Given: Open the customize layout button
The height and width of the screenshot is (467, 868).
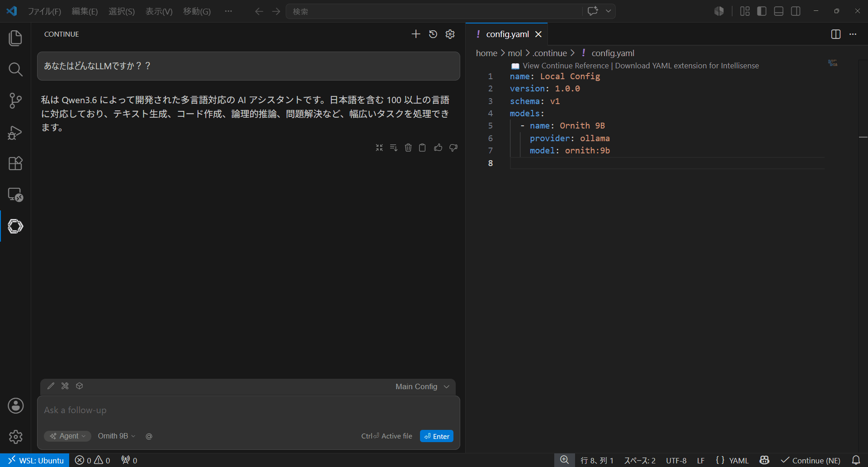Looking at the screenshot, I should 745,11.
